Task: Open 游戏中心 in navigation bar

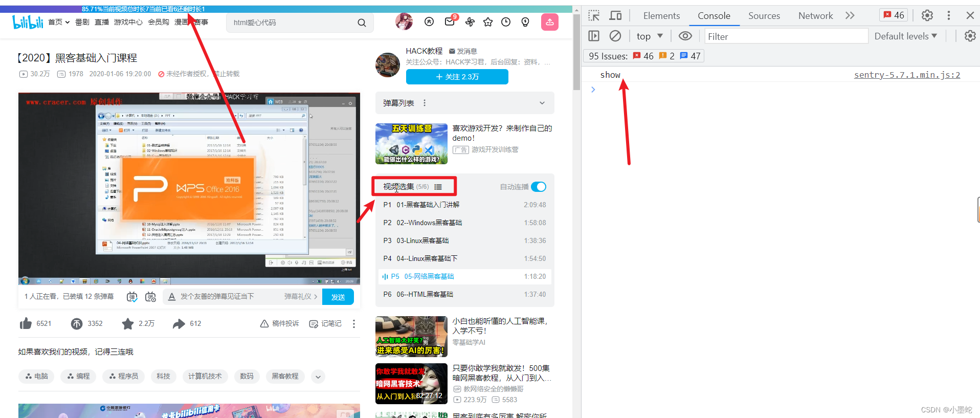Action: 128,22
